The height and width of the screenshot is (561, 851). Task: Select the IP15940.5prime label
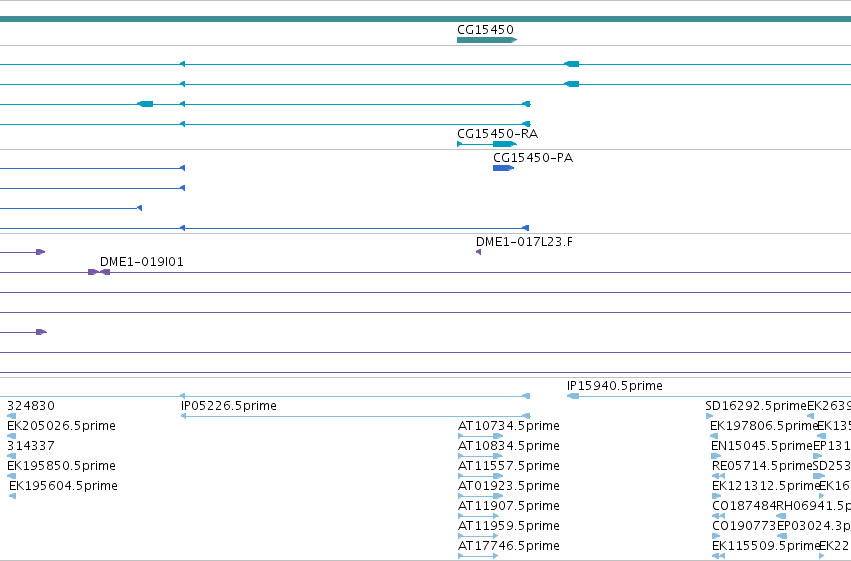point(614,385)
